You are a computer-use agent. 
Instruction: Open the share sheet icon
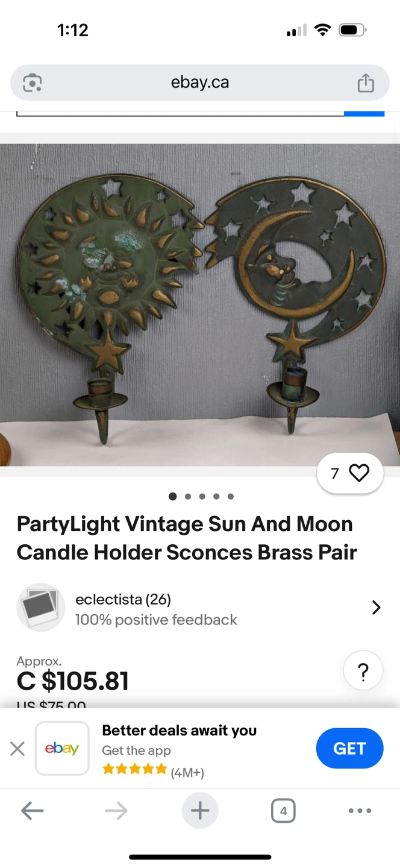pos(366,83)
